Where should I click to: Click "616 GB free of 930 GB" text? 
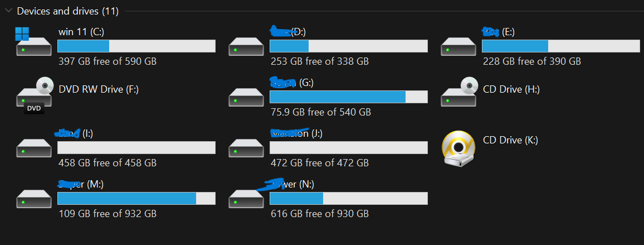pos(319,214)
